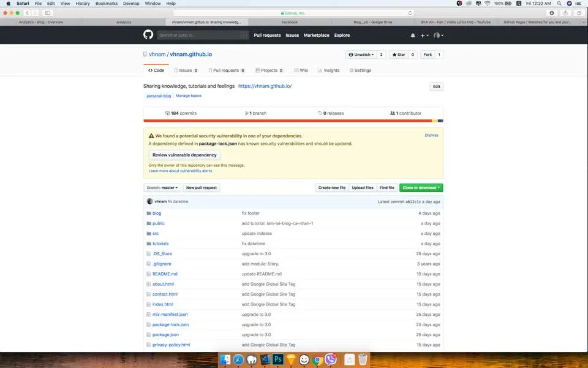Open the Unwatch dropdown

pos(363,54)
